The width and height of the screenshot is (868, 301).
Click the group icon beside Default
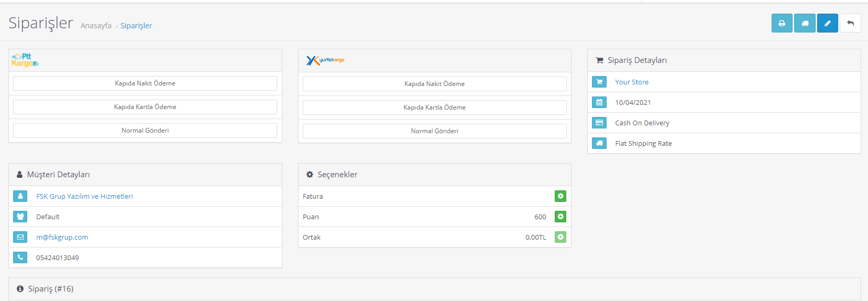pyautogui.click(x=20, y=217)
